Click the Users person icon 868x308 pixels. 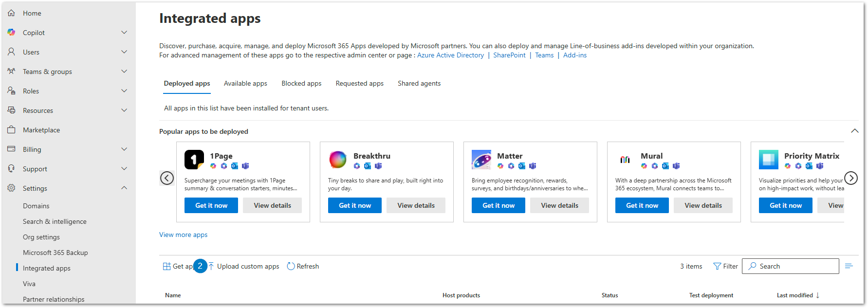point(11,52)
